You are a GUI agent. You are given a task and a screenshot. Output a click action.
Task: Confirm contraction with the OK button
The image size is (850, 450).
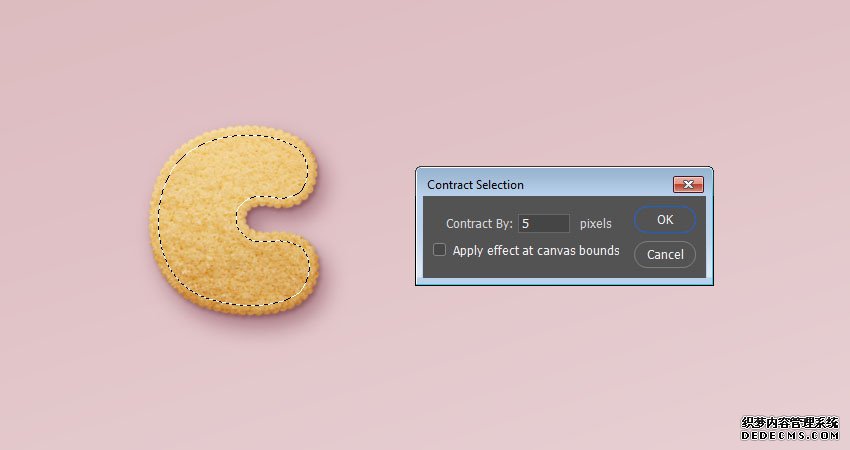665,220
